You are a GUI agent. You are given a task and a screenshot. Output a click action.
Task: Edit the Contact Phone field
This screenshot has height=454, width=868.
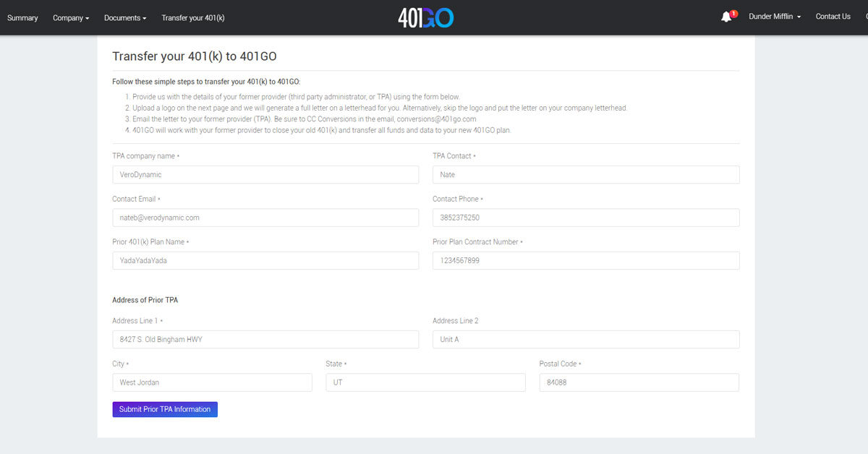[586, 218]
